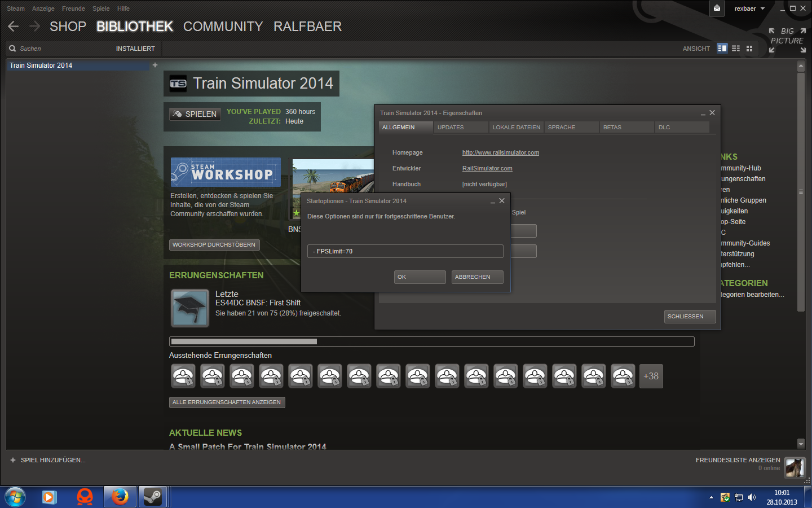
Task: Click the Steam taskbar icon
Action: [x=152, y=497]
